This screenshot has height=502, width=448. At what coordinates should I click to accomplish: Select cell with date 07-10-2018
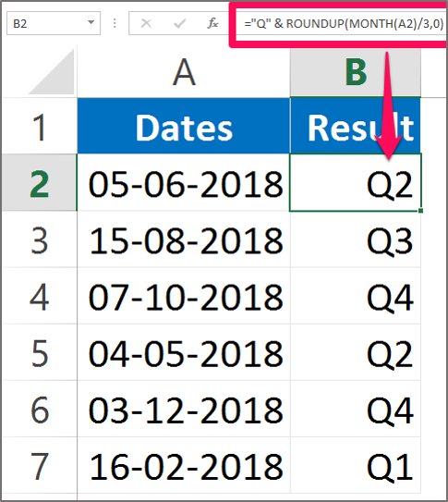(x=184, y=296)
